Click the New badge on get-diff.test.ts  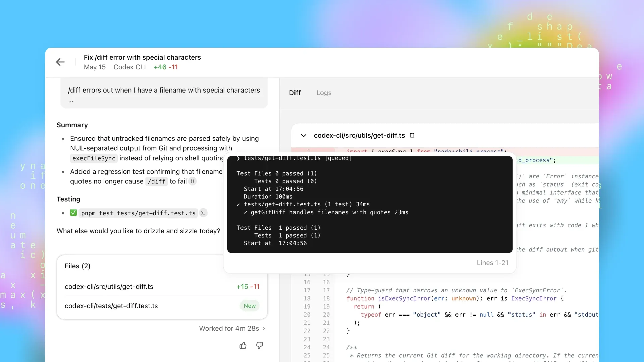249,306
